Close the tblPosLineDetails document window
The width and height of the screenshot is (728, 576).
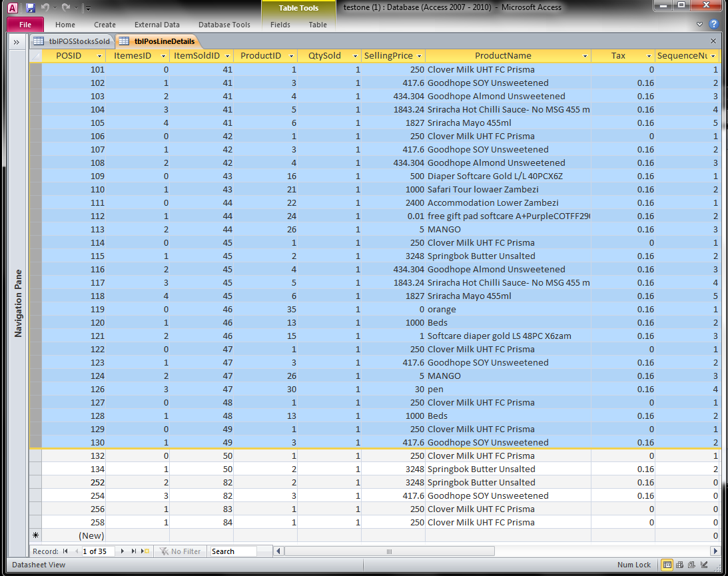pos(713,41)
